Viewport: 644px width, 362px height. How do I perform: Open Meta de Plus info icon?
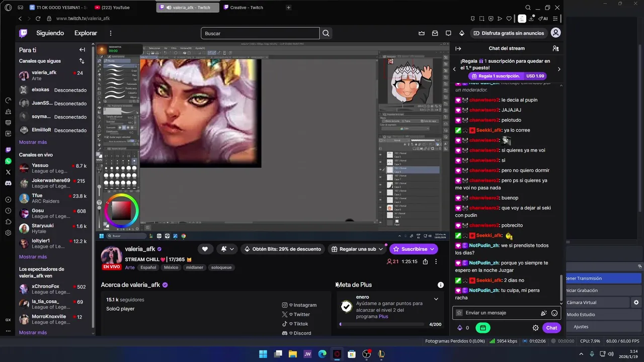pos(441,285)
